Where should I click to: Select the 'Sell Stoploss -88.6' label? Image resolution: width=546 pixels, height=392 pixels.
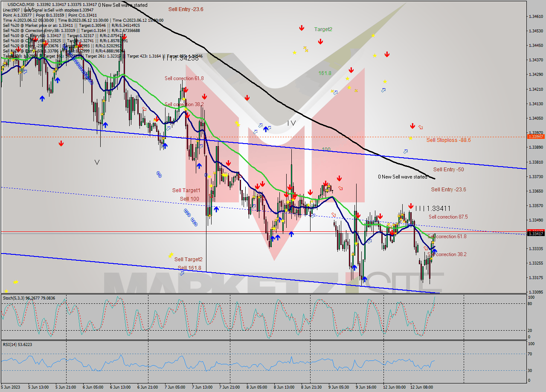[x=448, y=140]
